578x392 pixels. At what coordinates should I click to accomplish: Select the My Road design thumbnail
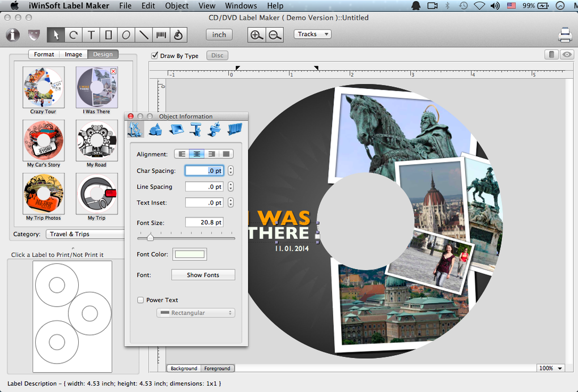(x=97, y=140)
